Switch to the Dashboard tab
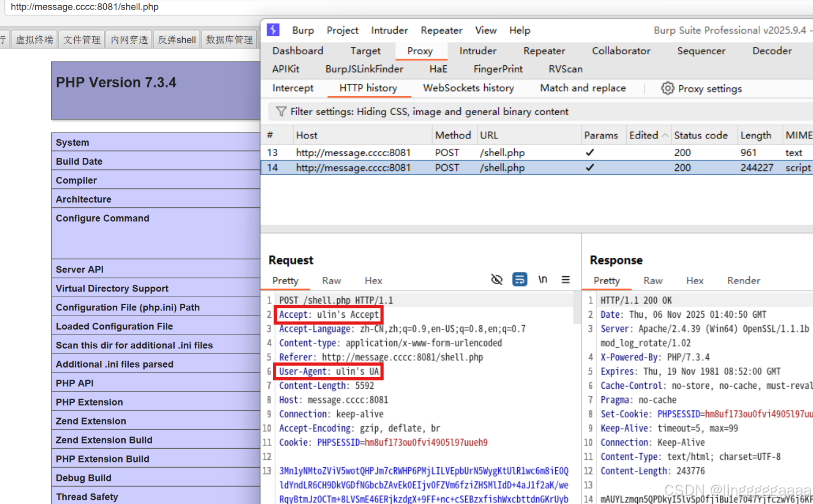Image resolution: width=813 pixels, height=504 pixels. (298, 51)
